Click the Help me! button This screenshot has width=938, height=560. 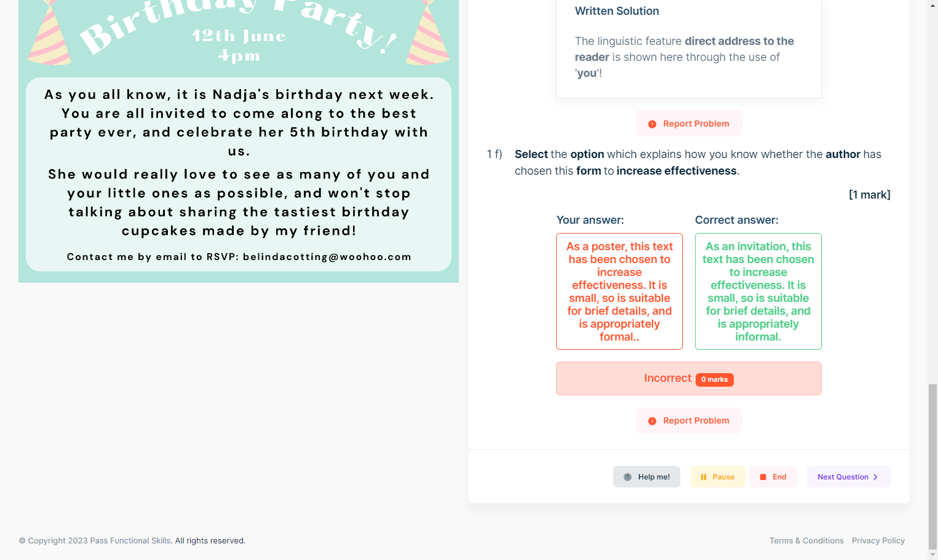coord(646,477)
